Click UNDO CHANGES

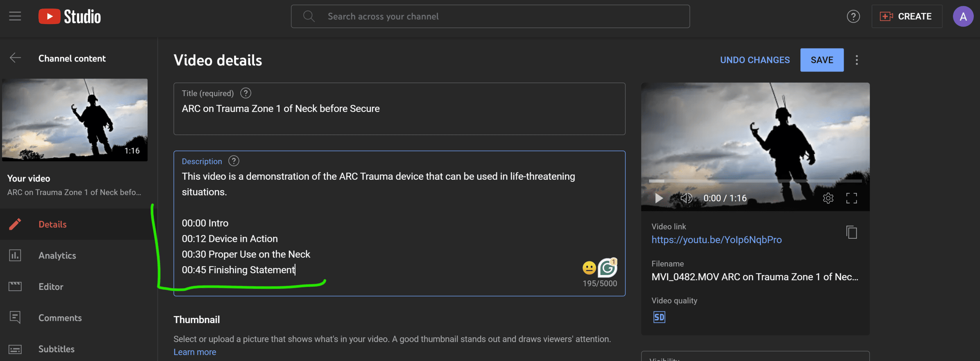[x=755, y=60]
